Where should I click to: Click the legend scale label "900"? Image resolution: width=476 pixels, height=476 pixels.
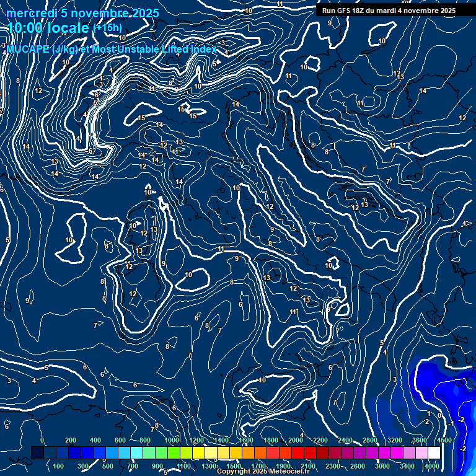click(x=157, y=466)
